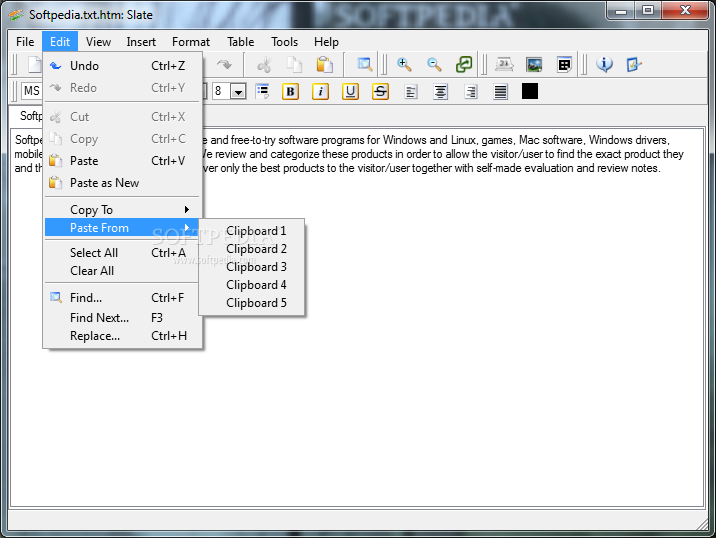This screenshot has width=716, height=538.
Task: Click the Insert Date toolbar icon
Action: 504,65
